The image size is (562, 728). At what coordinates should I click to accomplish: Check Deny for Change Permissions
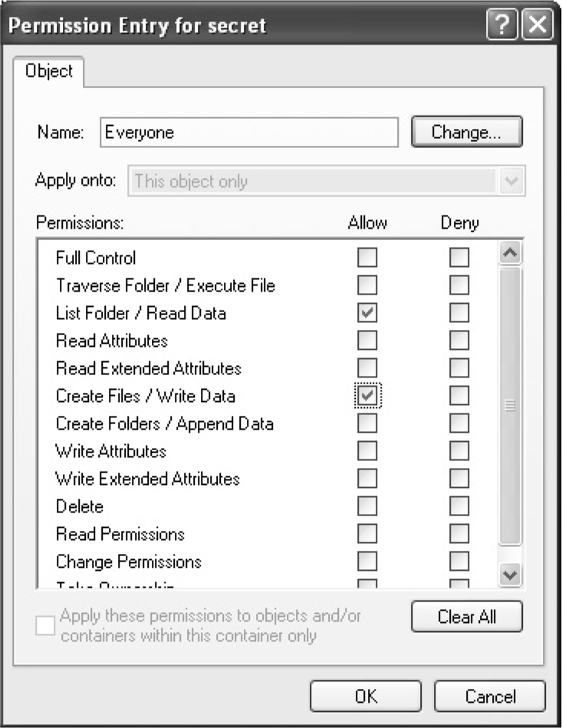pos(459,562)
